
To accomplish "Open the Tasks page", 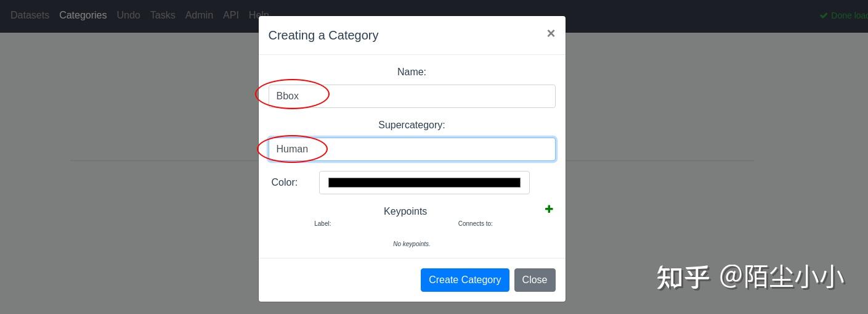I will coord(163,15).
